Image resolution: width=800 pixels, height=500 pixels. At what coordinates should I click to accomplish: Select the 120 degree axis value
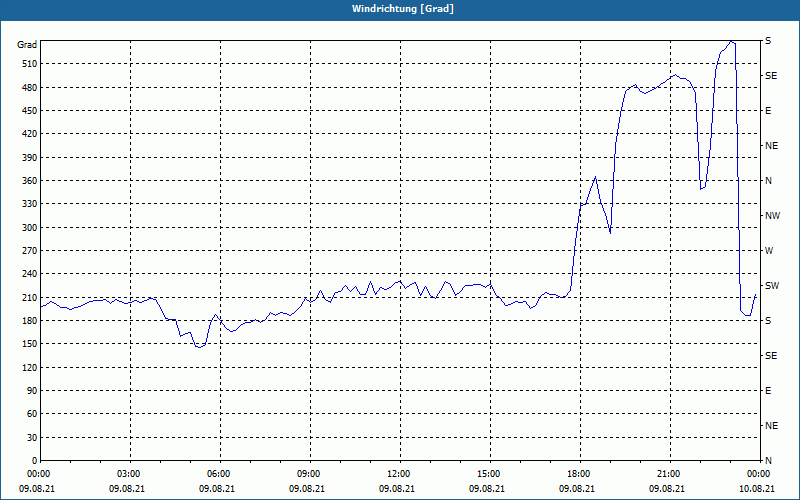(x=30, y=367)
